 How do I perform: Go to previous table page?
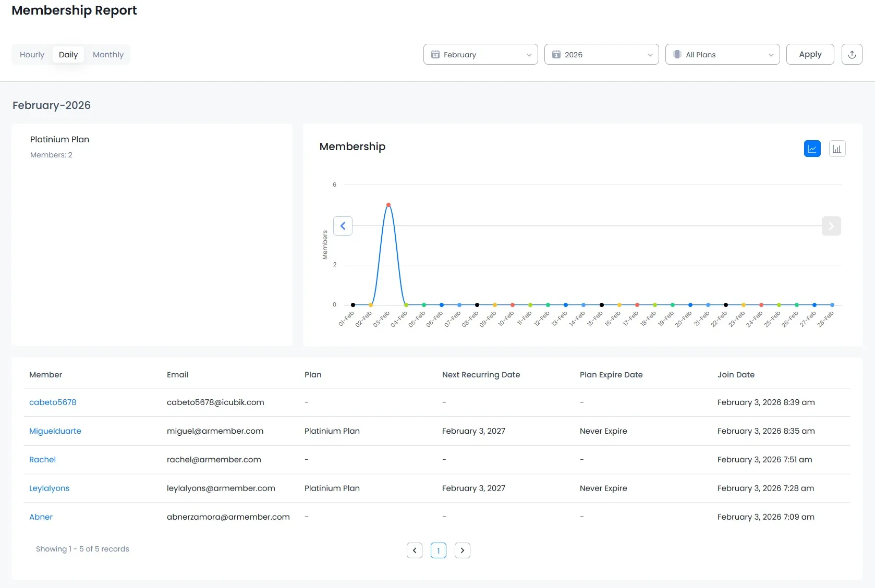click(414, 550)
